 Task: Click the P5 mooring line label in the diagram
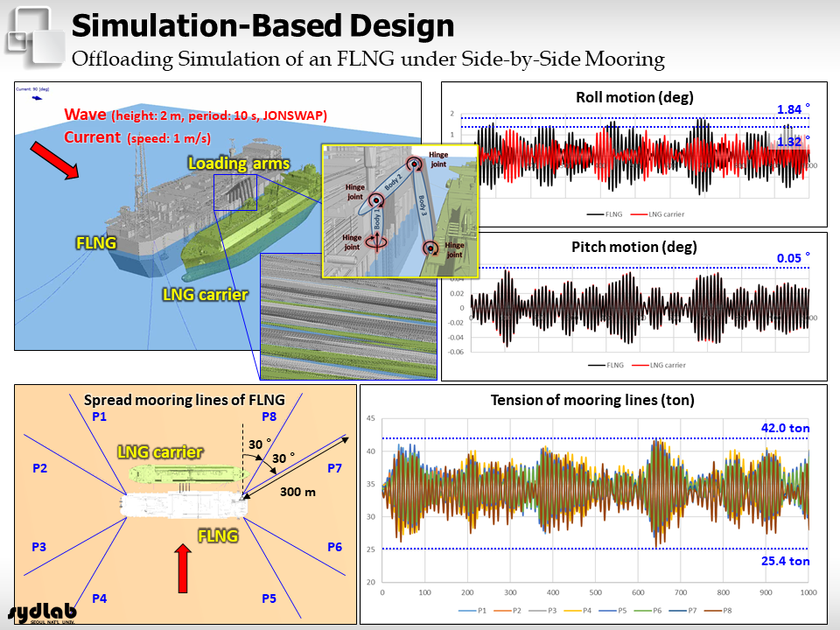tap(269, 598)
